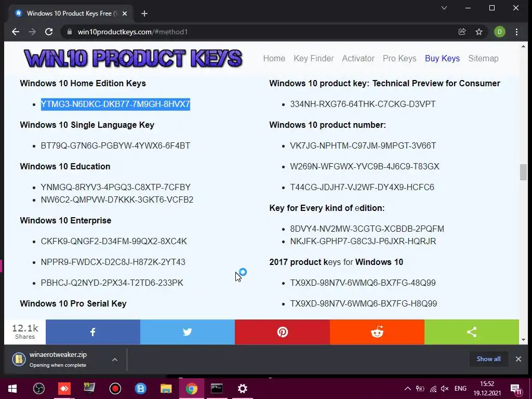Click the share page icon in address bar
Viewport: 532px width, 399px height.
pos(462,32)
